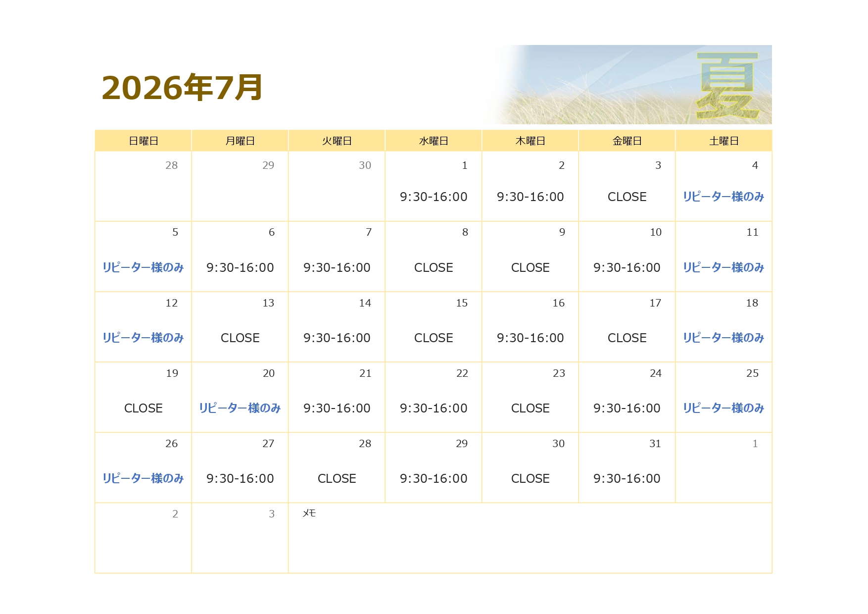Click the 9:30-16:00 entry on July 10
Screen dimensions: 868x614
pos(627,268)
